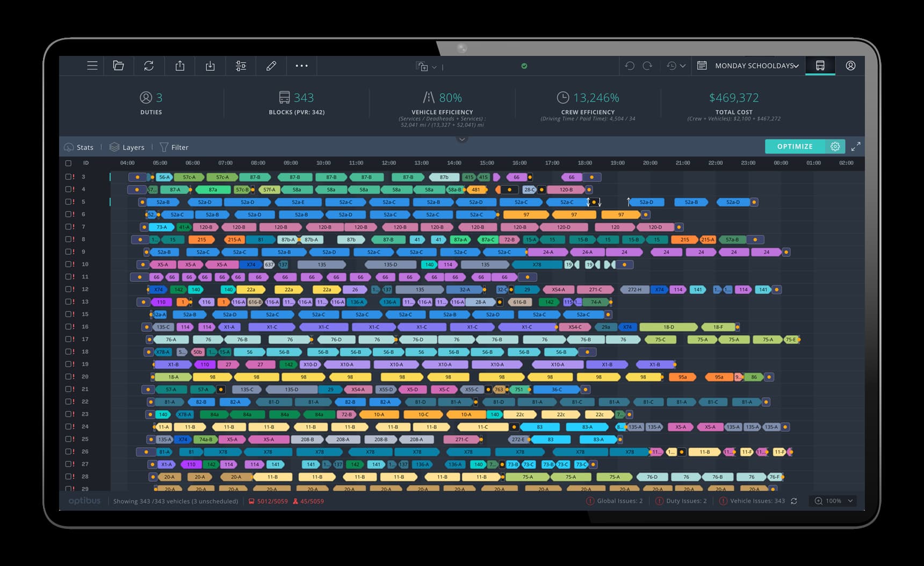This screenshot has width=924, height=566.
Task: Click the refresh sync icon
Action: click(149, 66)
